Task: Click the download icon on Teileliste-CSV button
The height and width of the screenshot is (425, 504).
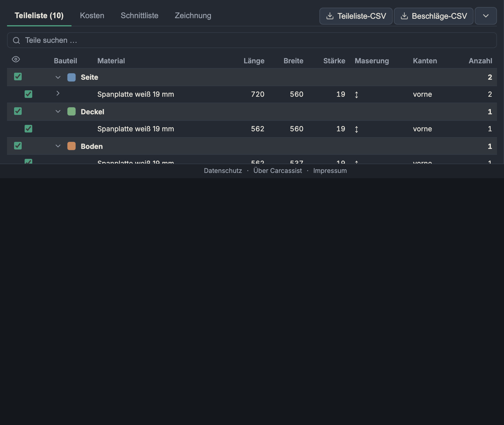Action: pyautogui.click(x=330, y=16)
